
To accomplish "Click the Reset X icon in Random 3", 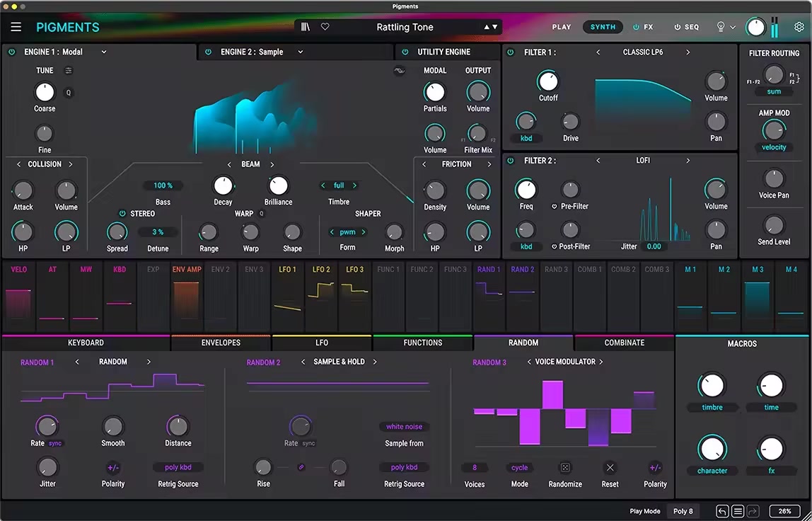I will pos(610,468).
